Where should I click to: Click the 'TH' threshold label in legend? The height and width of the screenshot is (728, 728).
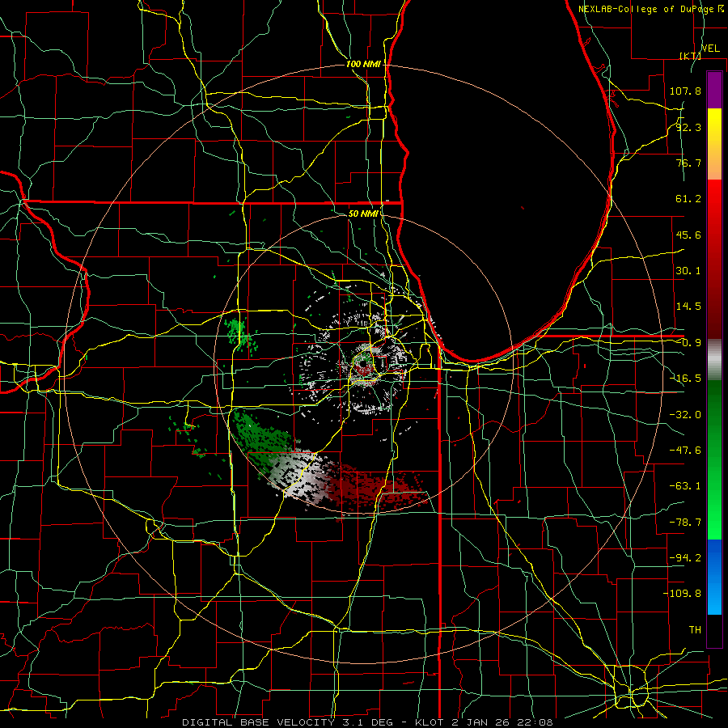click(x=695, y=630)
